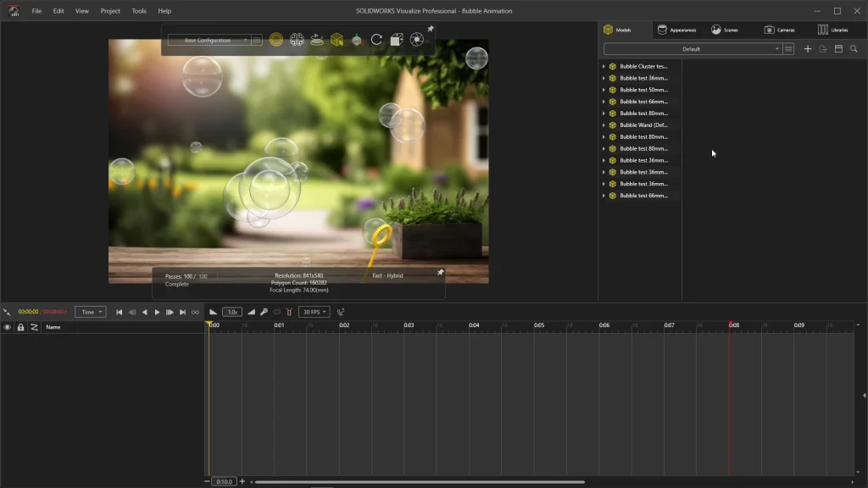
Task: Click the magnifier search icon in Models panel
Action: coord(854,49)
